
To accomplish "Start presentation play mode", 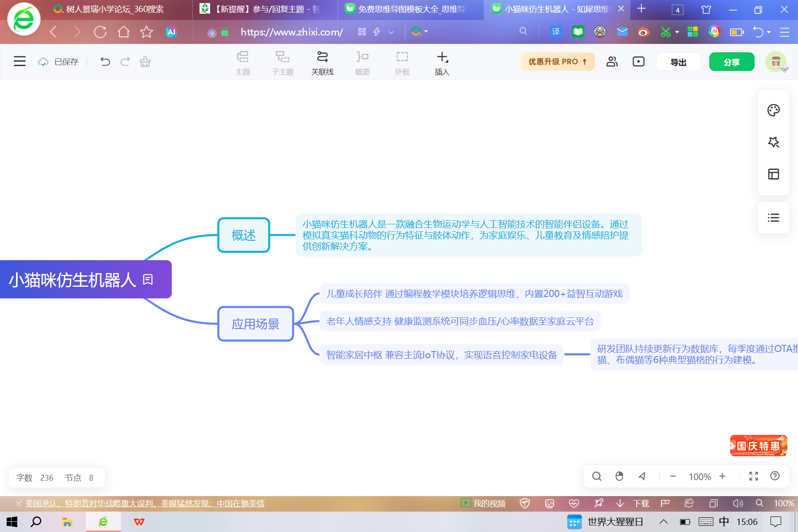I will (638, 62).
